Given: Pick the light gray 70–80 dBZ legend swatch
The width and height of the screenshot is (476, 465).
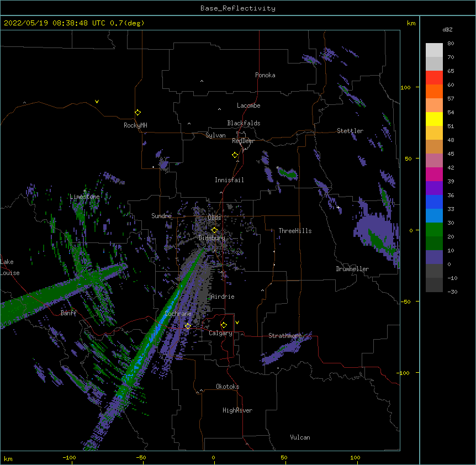Looking at the screenshot, I should [x=434, y=50].
